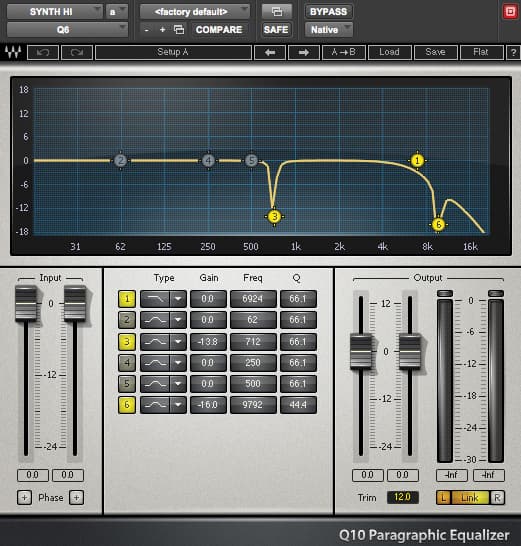Select band 5 node on EQ graph

251,161
